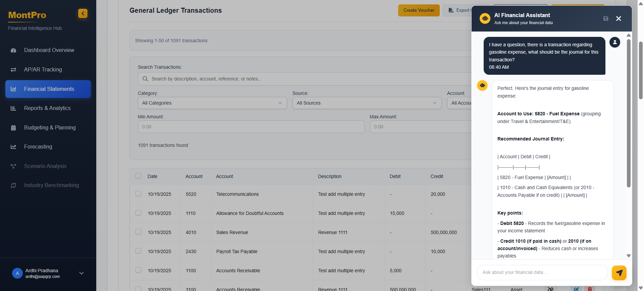Image resolution: width=644 pixels, height=291 pixels.
Task: Toggle the select-all transactions checkbox
Action: point(138,176)
